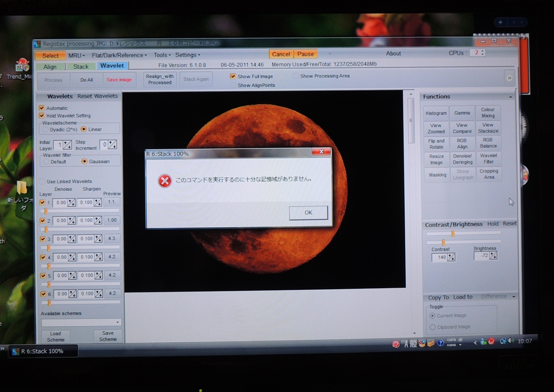Expand the Flat/Dark/Reference menu

[x=119, y=55]
